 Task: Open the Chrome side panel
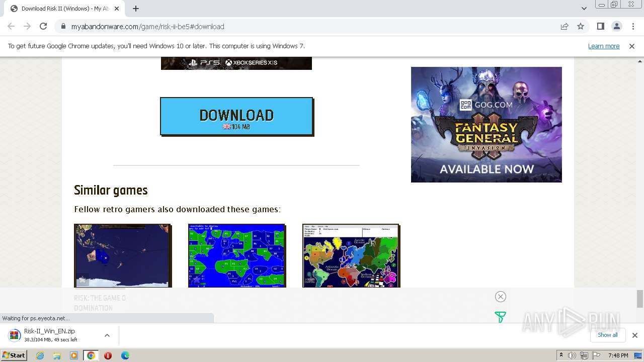600,27
